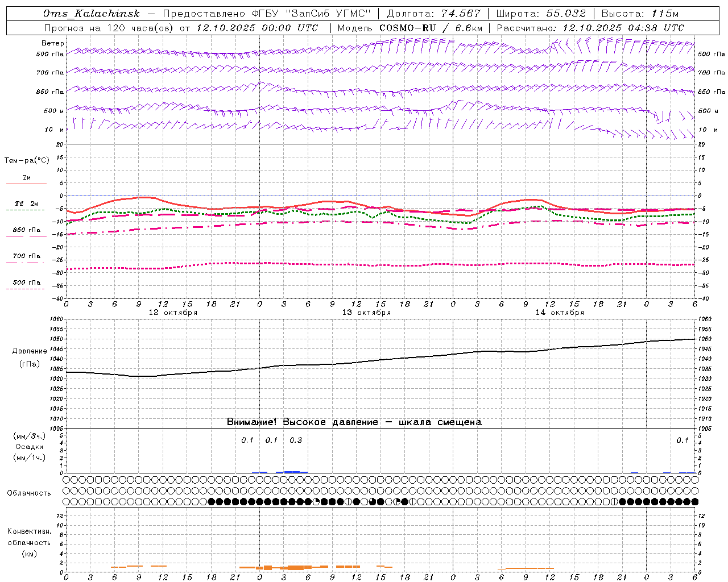The image size is (728, 582).
Task: Click the 850 гПа temperature legend entry
Action: pyautogui.click(x=27, y=230)
